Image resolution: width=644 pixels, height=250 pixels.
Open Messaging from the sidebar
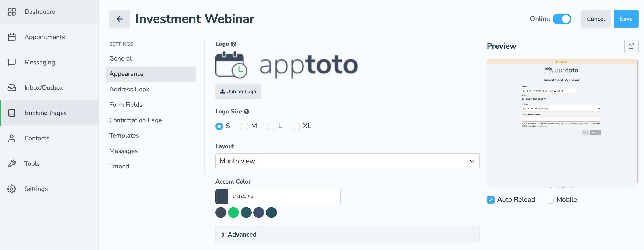[40, 62]
